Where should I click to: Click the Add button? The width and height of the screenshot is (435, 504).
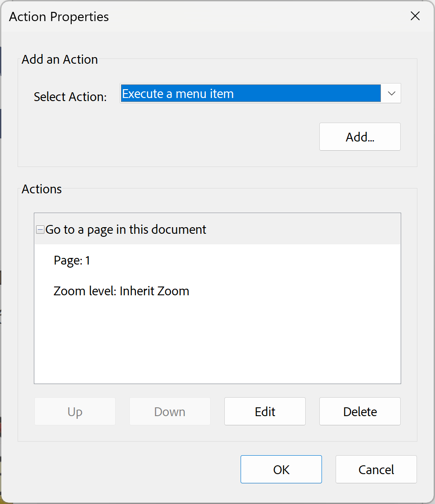coord(359,137)
